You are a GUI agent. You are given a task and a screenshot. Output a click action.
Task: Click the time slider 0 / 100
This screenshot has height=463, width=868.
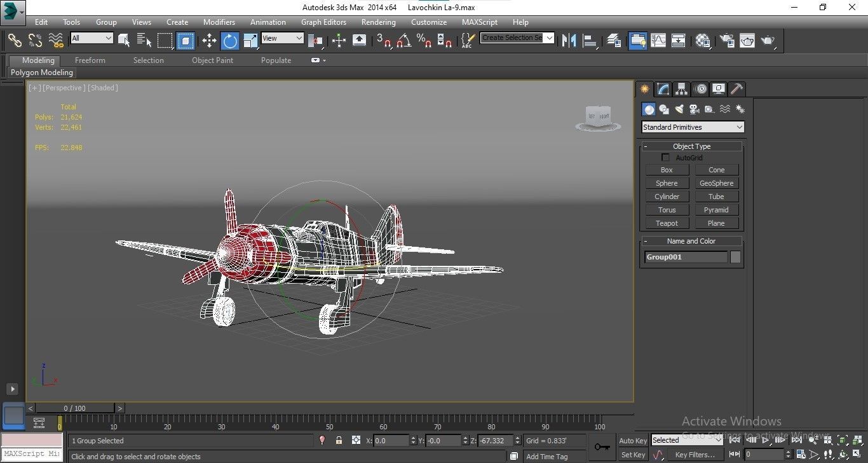click(x=74, y=408)
